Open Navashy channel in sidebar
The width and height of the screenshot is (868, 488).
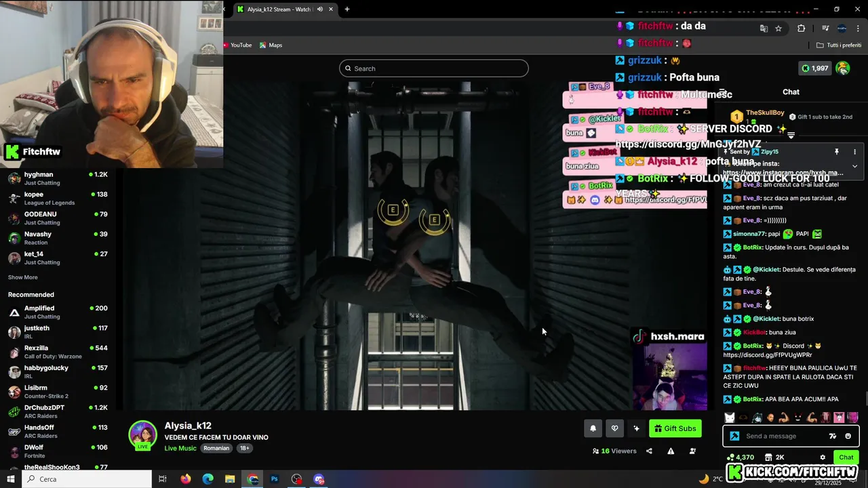click(x=58, y=238)
